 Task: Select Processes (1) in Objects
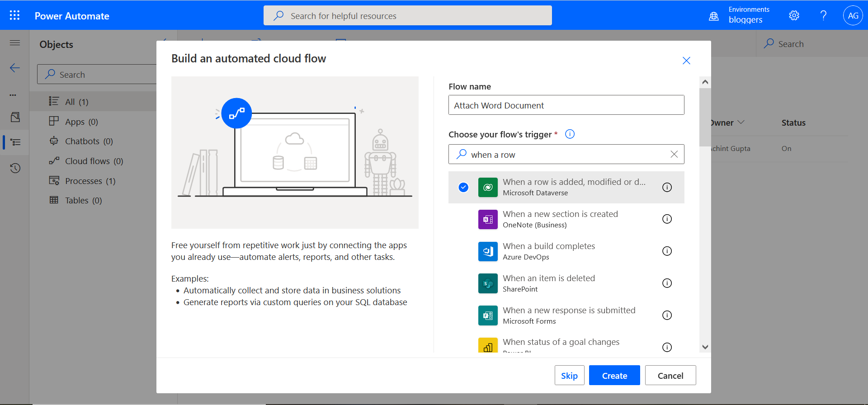93,181
